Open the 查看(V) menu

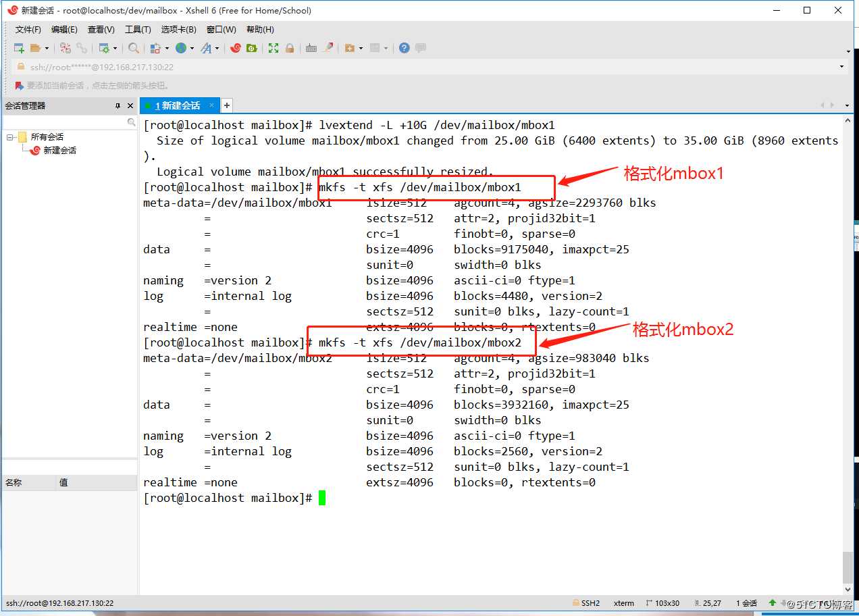click(x=101, y=30)
